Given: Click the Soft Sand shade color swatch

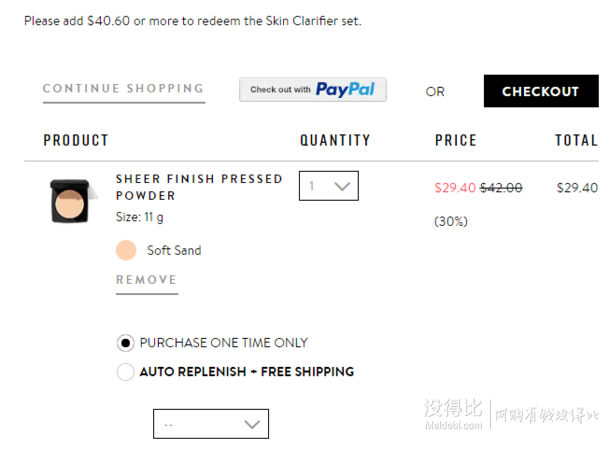Looking at the screenshot, I should pyautogui.click(x=126, y=250).
